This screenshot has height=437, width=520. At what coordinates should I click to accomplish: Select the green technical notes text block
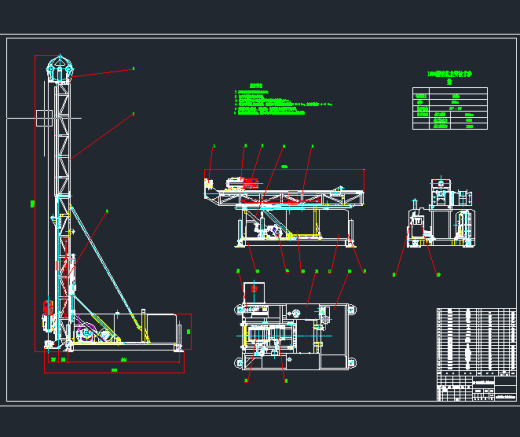pos(283,99)
